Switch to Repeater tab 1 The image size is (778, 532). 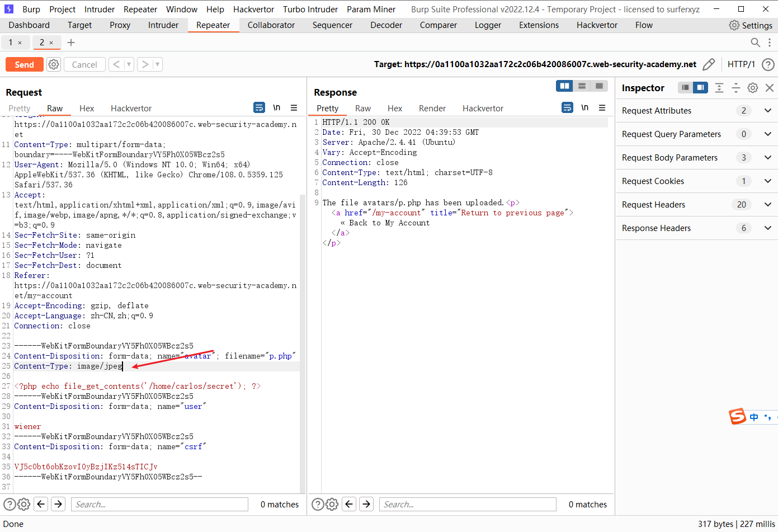coord(10,43)
